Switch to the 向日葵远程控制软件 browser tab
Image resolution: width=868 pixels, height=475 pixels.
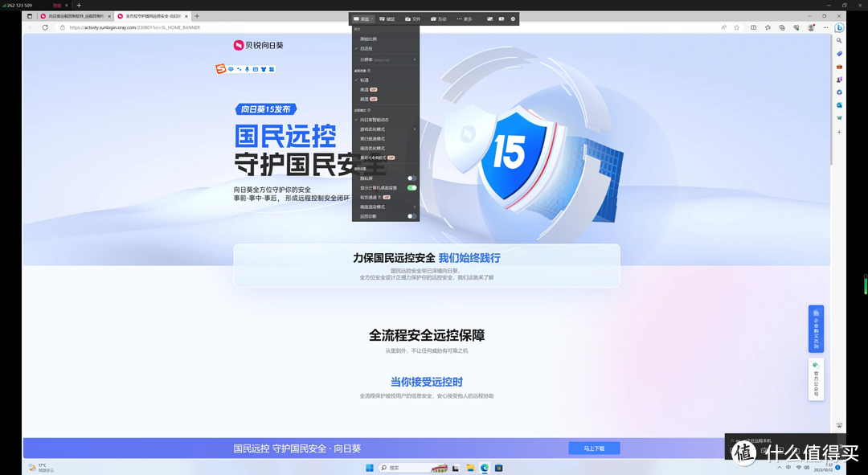[x=76, y=16]
